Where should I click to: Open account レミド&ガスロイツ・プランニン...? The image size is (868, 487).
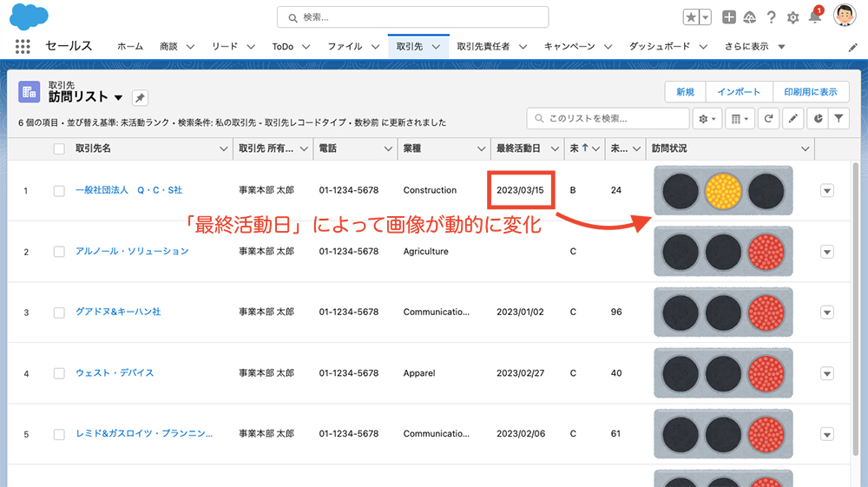coord(144,433)
